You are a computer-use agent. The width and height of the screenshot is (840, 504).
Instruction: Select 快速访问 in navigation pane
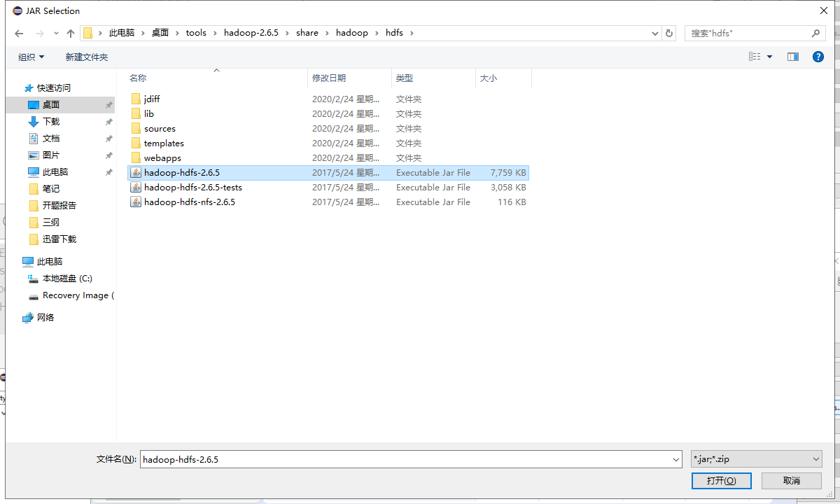coord(53,87)
